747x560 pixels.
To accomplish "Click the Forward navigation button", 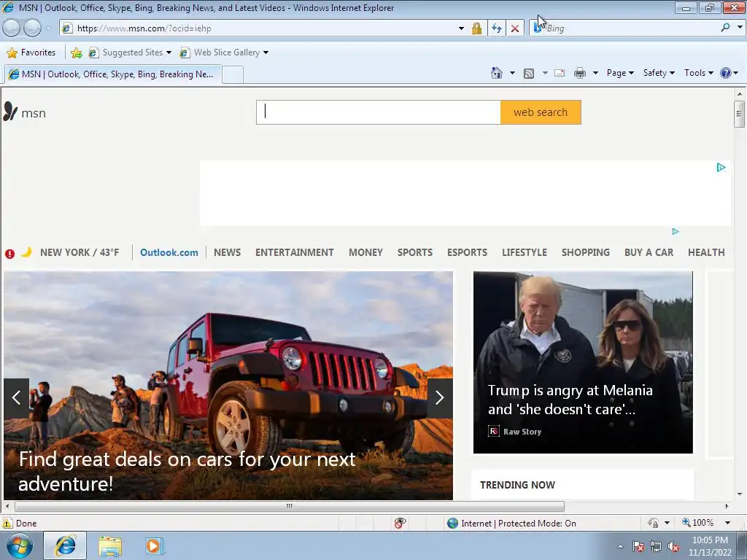I will click(x=32, y=28).
